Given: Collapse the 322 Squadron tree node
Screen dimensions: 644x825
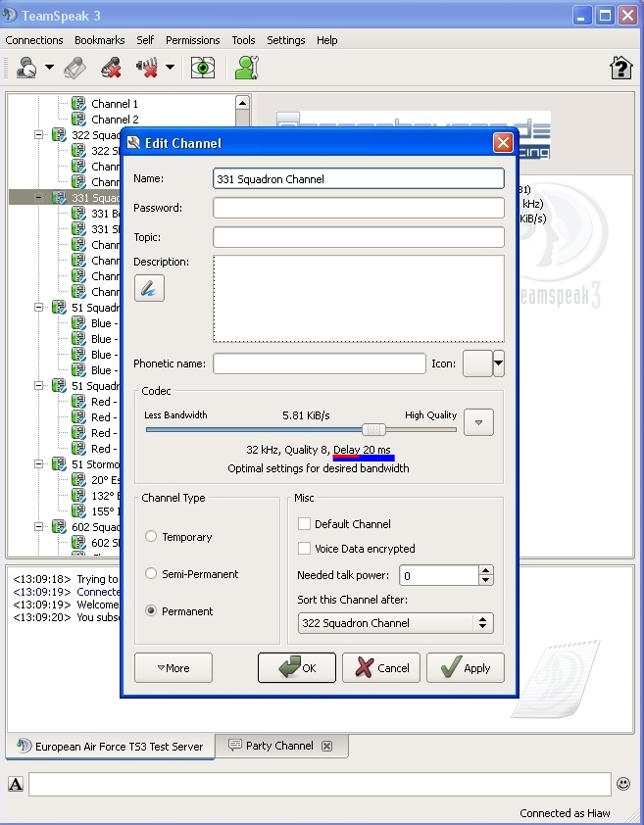Looking at the screenshot, I should click(38, 134).
